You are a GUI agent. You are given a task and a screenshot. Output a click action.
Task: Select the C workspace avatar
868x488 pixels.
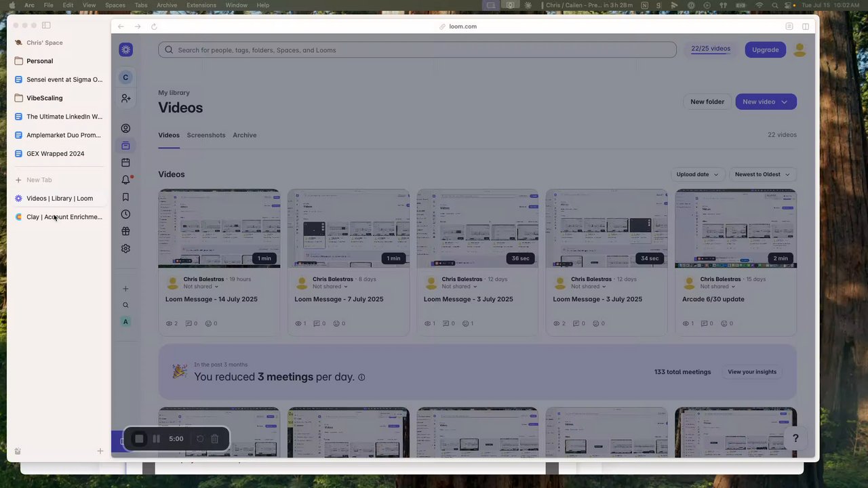pos(125,77)
